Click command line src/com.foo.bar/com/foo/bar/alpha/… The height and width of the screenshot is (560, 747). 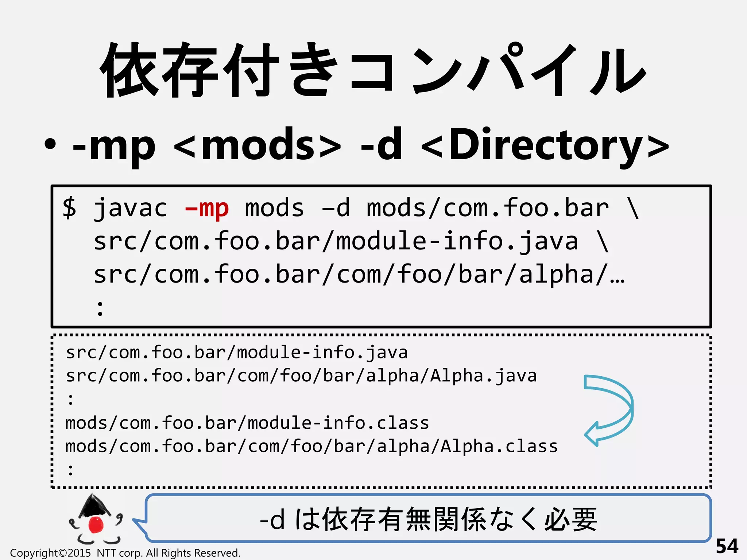[359, 275]
